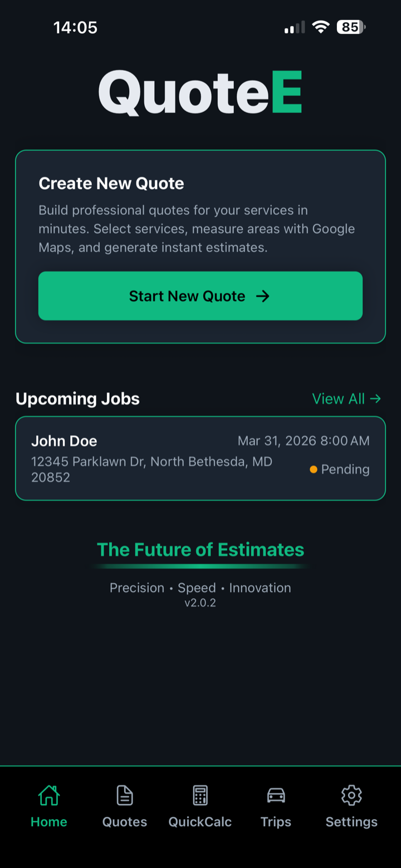Click the Start New Quote button
Viewport: 401px width, 868px height.
coord(200,296)
